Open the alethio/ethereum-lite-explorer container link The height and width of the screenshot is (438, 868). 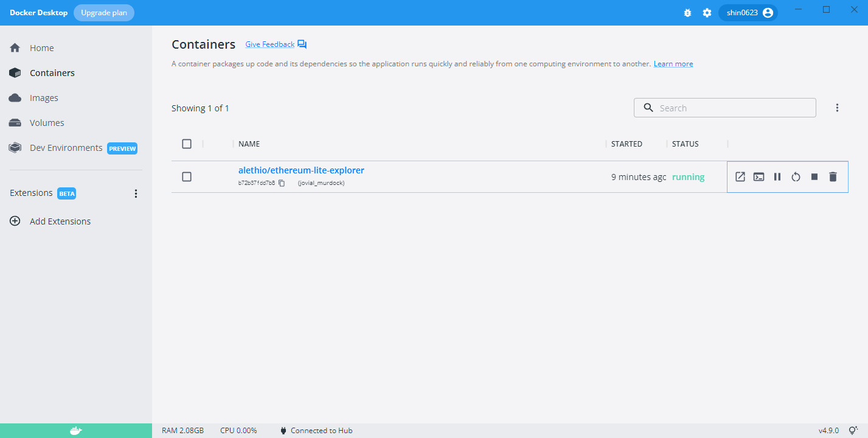click(x=301, y=170)
